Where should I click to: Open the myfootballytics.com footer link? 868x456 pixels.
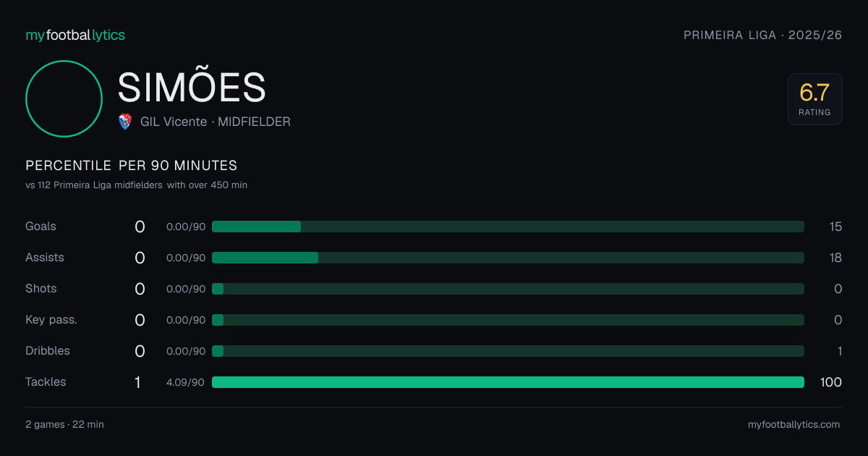pos(793,425)
